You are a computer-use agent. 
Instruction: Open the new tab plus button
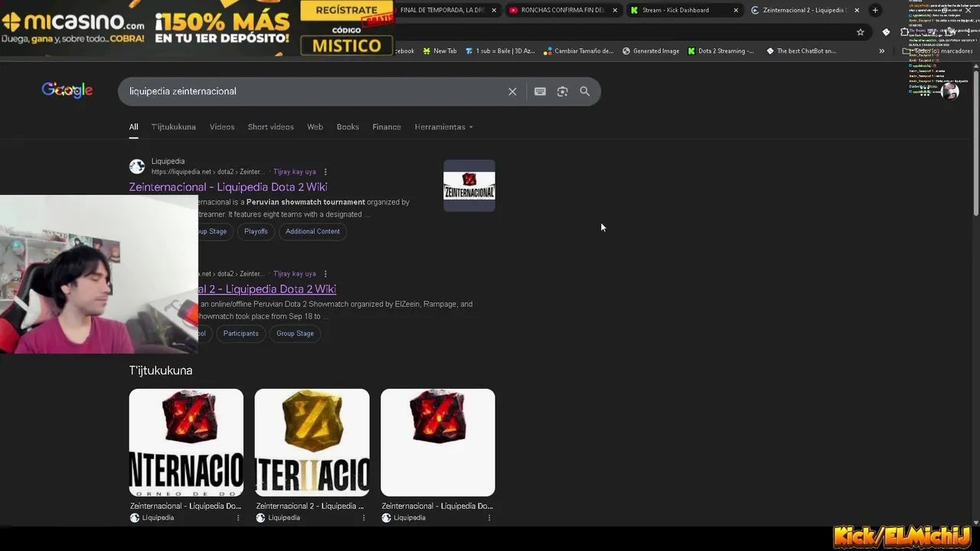(x=875, y=10)
